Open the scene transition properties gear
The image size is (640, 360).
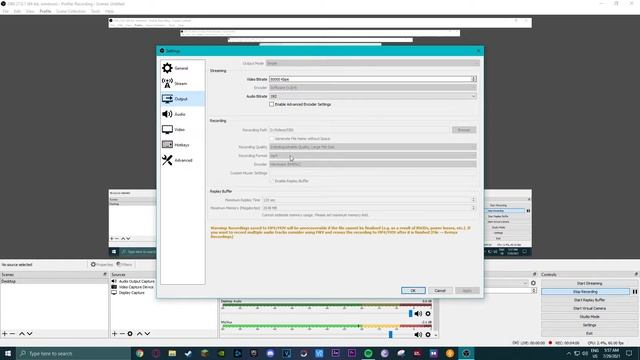pyautogui.click(x=533, y=283)
